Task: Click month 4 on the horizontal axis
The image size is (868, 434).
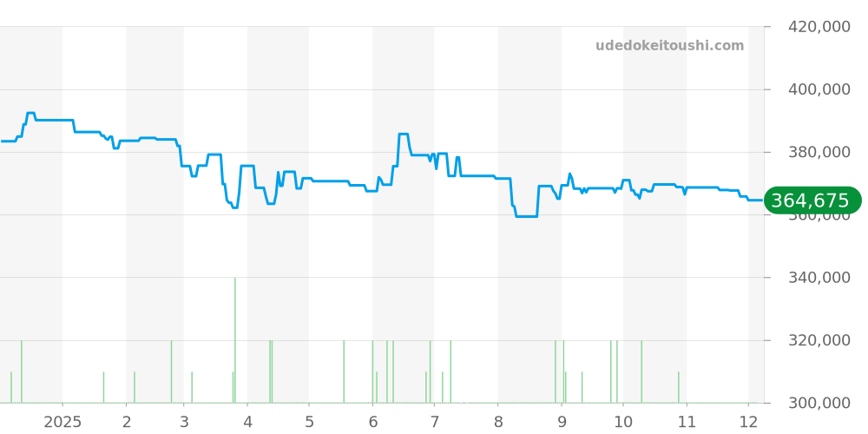Action: 247,422
